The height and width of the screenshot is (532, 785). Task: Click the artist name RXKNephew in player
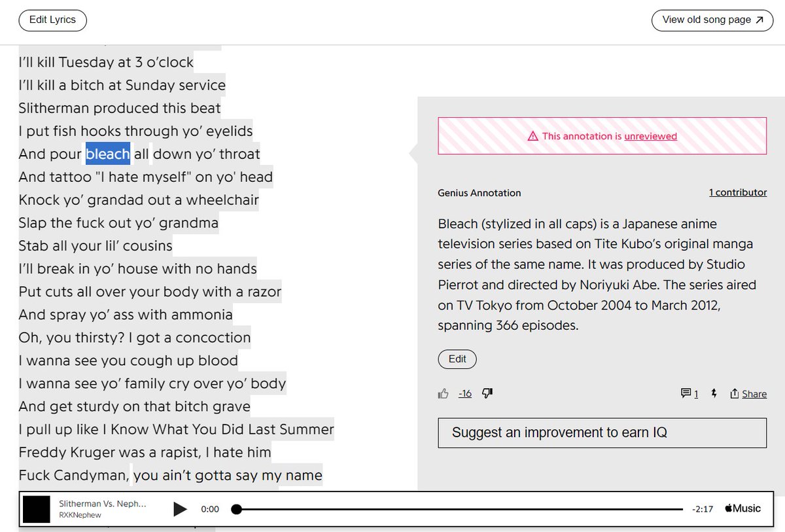(x=80, y=515)
